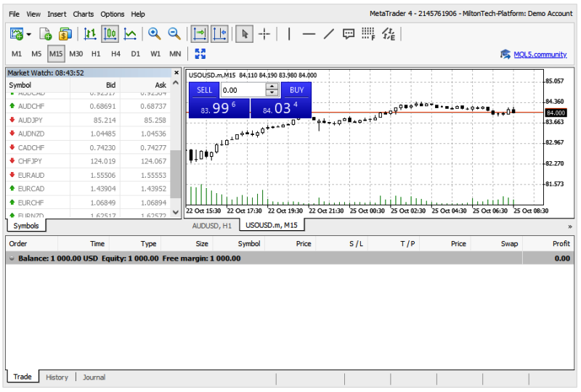Open the Insert menu

pyautogui.click(x=57, y=14)
